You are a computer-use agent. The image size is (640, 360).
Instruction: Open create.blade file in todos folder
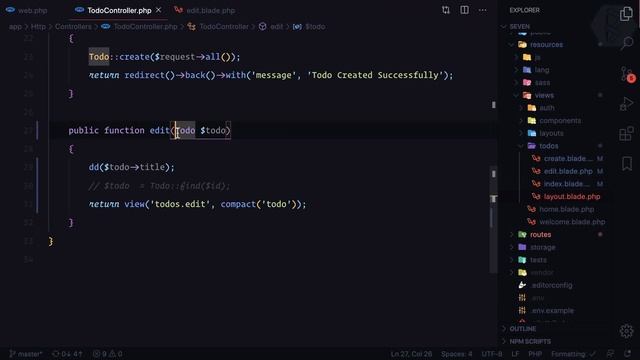pyautogui.click(x=567, y=158)
